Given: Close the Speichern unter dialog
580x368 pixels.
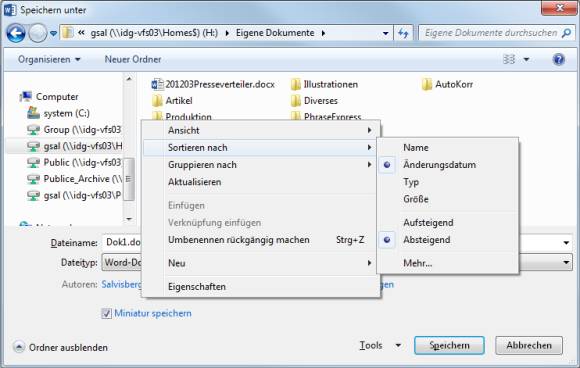Looking at the screenshot, I should pyautogui.click(x=559, y=7).
